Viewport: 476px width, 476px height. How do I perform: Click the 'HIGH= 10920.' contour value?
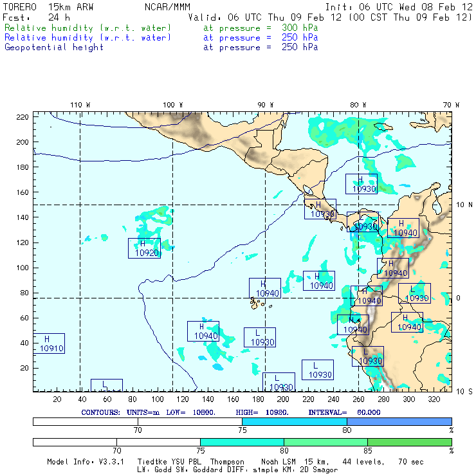click(262, 412)
